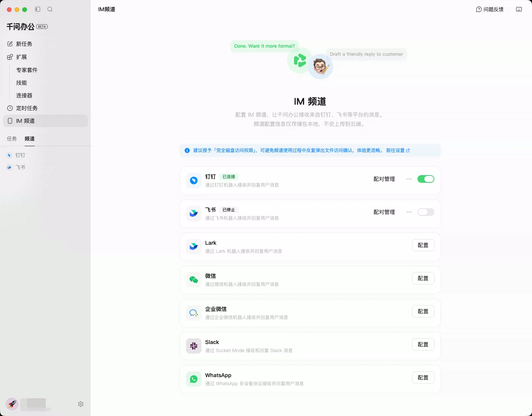Image resolution: width=532 pixels, height=416 pixels.
Task: Open settings gear in sidebar footer
Action: [81, 404]
